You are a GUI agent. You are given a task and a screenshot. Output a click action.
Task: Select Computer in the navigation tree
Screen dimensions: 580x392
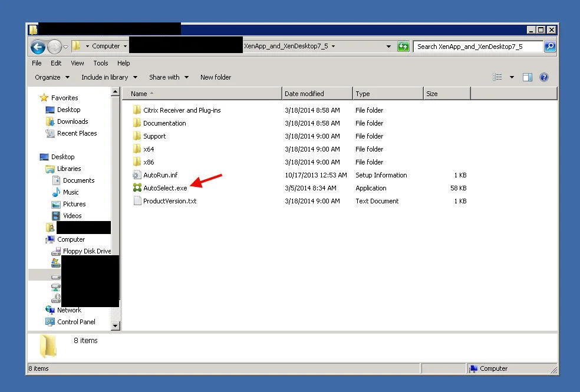[x=71, y=240]
